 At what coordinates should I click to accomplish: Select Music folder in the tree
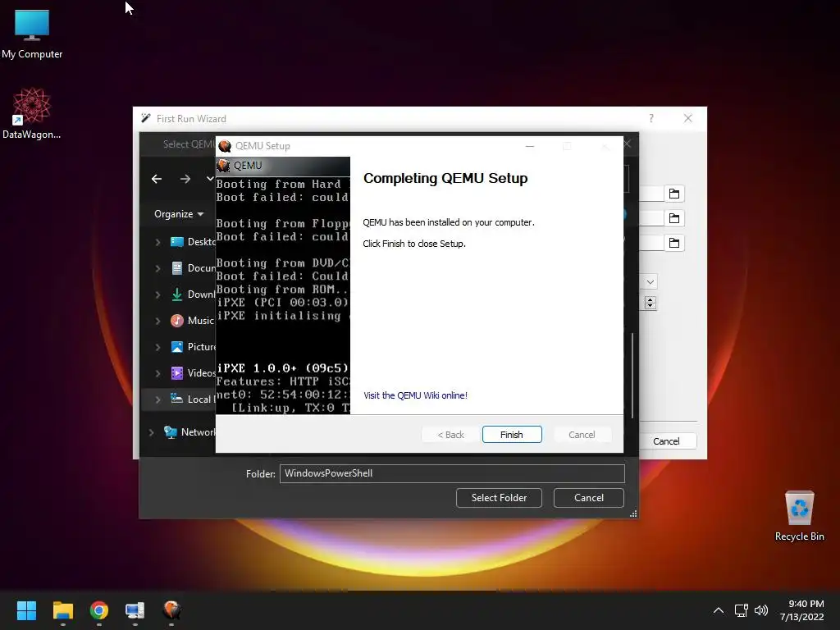tap(193, 321)
